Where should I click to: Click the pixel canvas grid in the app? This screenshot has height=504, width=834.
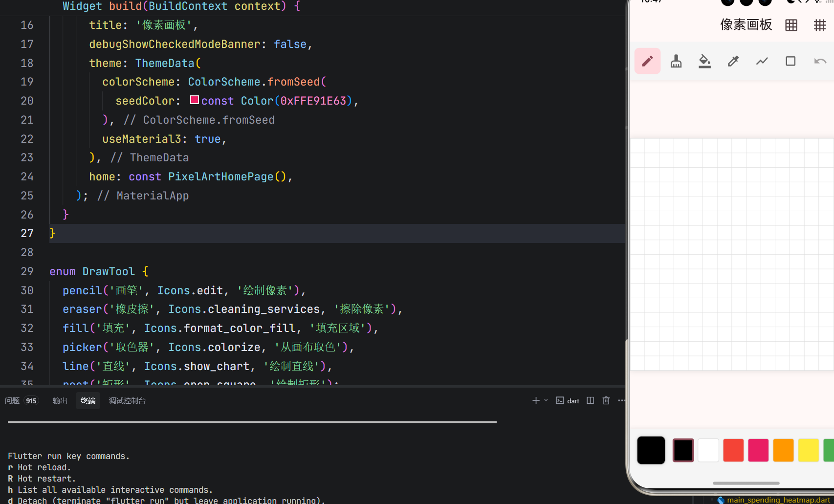coord(732,254)
